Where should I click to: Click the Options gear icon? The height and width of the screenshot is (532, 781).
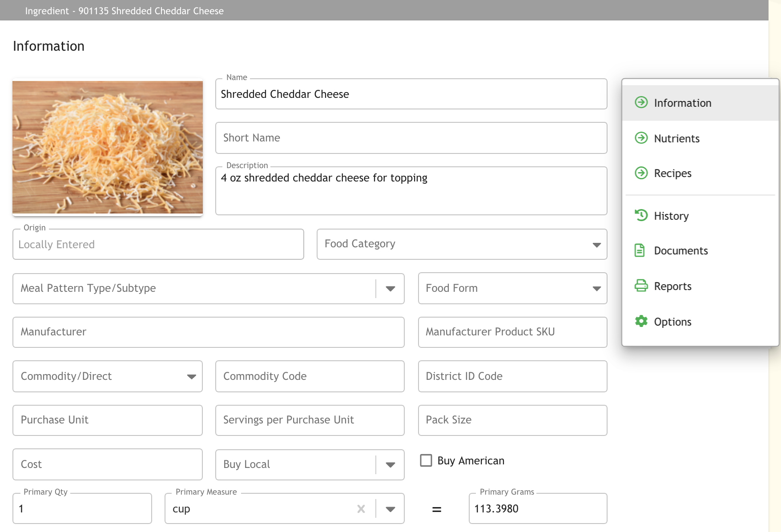[641, 321]
